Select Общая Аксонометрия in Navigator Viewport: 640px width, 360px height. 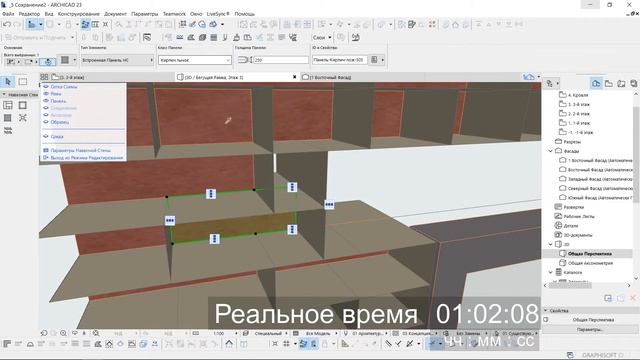[590, 263]
